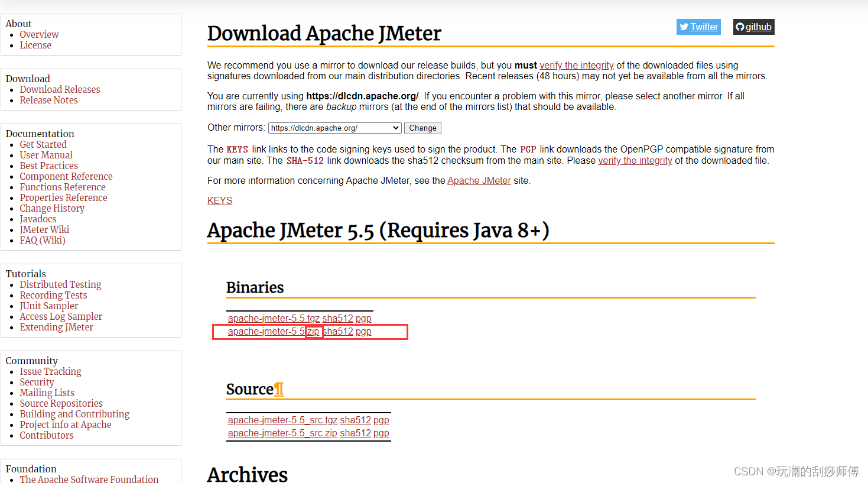The height and width of the screenshot is (483, 868).
Task: Open the Apache JMeter site link
Action: (479, 180)
